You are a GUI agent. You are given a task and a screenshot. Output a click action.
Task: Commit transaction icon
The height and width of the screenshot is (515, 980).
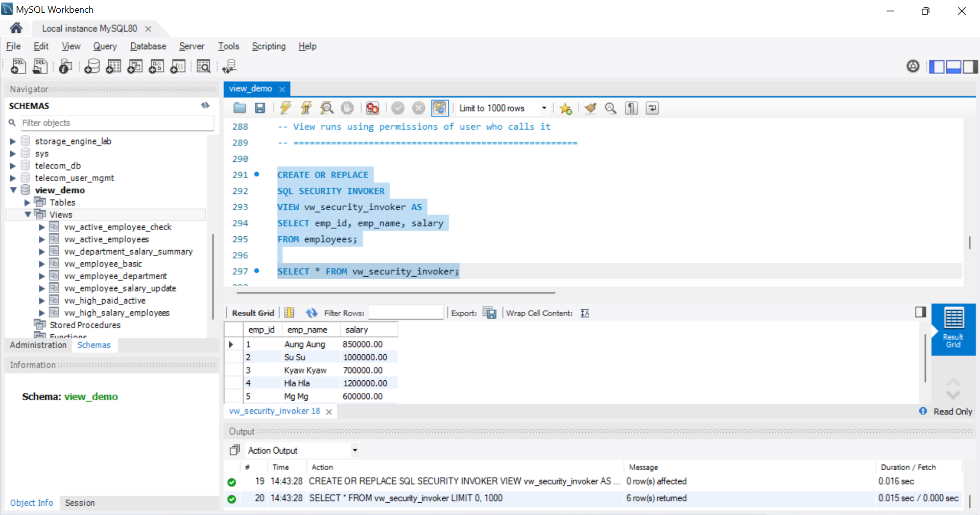pyautogui.click(x=398, y=108)
